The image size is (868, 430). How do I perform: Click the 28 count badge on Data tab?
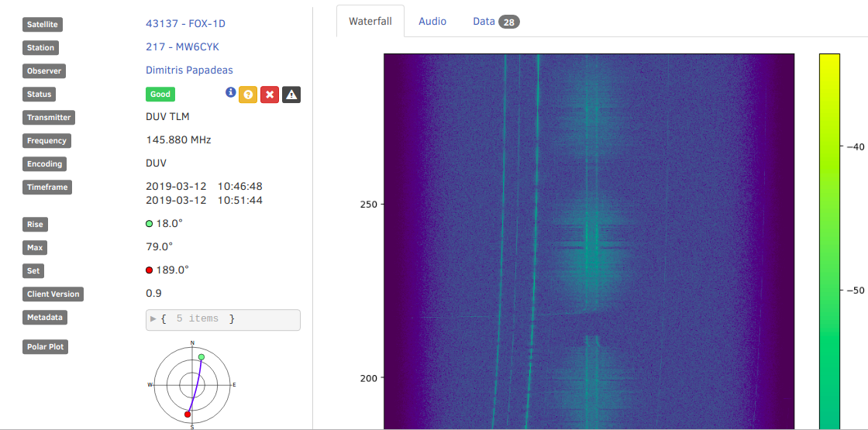tap(509, 22)
